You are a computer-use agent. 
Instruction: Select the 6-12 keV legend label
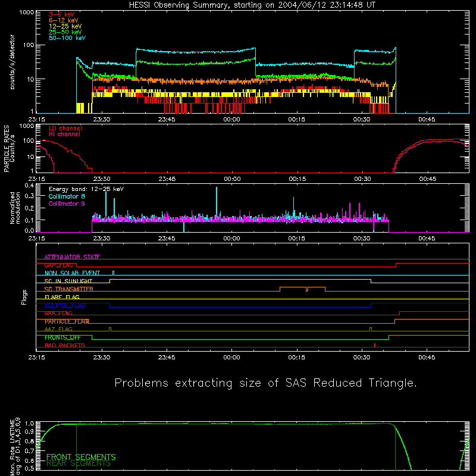(x=64, y=20)
